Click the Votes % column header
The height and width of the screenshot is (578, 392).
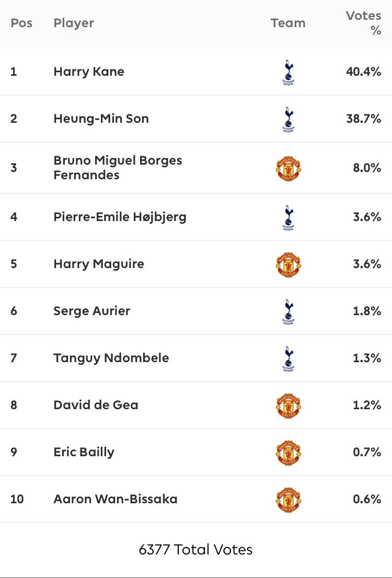click(364, 24)
